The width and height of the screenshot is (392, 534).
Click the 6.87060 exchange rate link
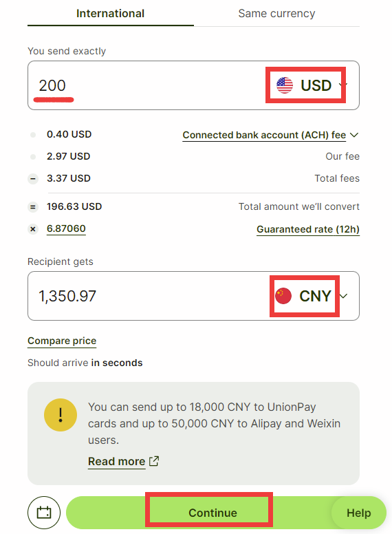coord(66,229)
